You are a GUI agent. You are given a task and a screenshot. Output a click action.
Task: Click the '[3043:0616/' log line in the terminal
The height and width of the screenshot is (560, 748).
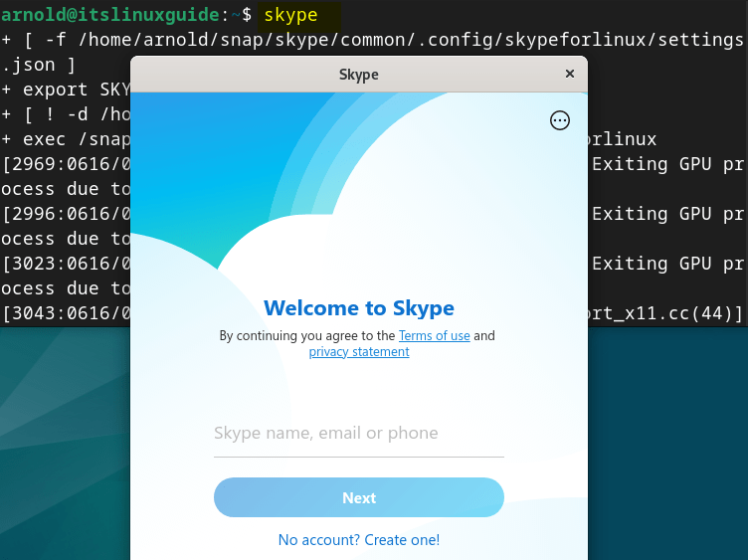click(x=66, y=313)
